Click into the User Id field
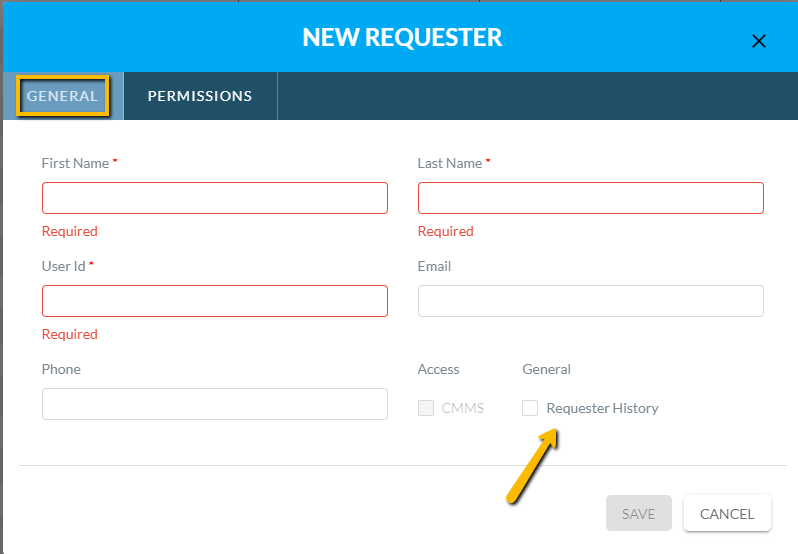The image size is (798, 554). (x=215, y=301)
